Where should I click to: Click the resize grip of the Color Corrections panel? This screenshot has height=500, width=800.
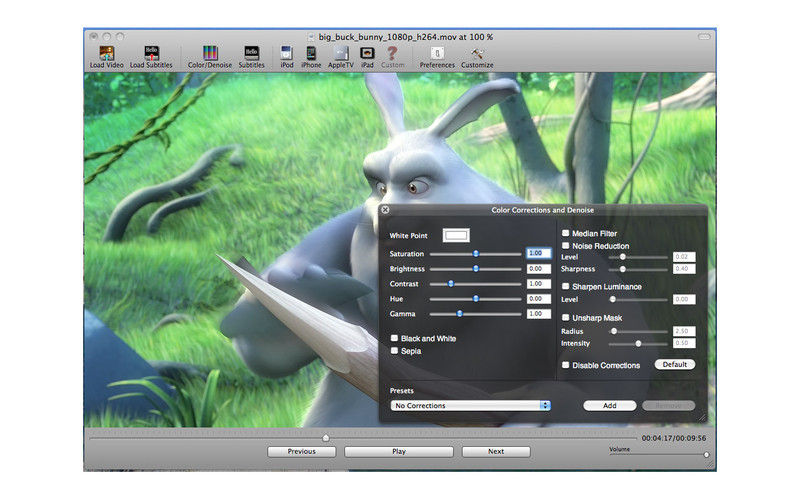[703, 418]
